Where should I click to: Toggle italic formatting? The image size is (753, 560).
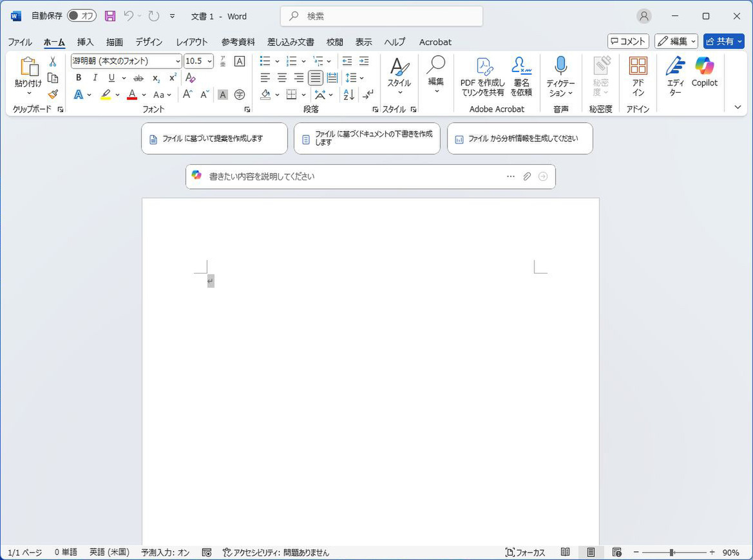(x=95, y=78)
